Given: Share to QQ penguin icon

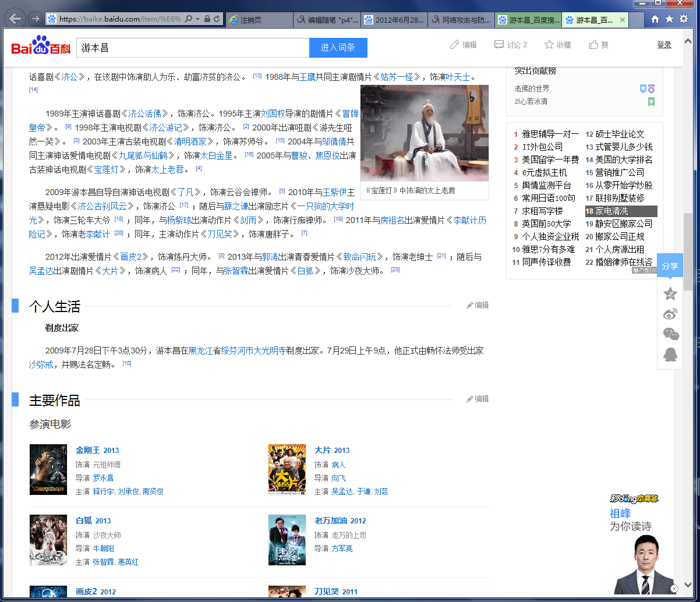Looking at the screenshot, I should coord(670,355).
